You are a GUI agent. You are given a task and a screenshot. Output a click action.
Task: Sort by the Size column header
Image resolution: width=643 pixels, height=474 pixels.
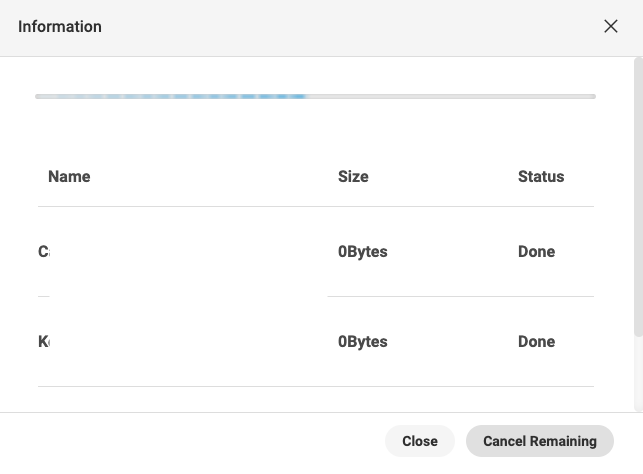[x=353, y=177]
